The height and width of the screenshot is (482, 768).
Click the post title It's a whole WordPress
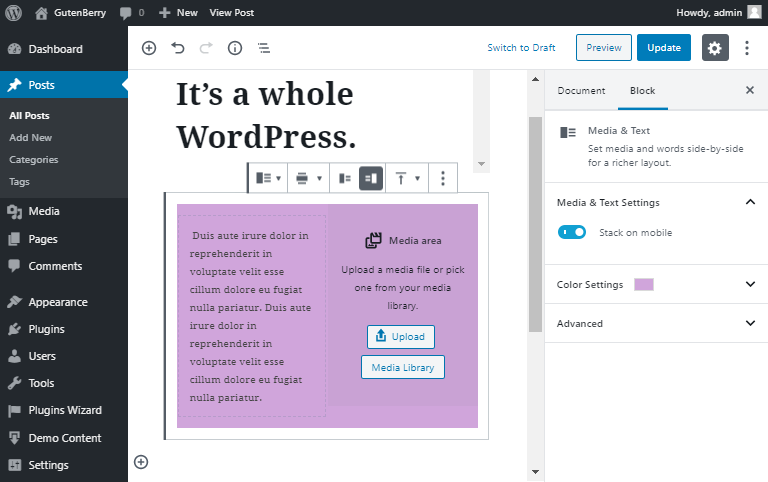pyautogui.click(x=266, y=115)
